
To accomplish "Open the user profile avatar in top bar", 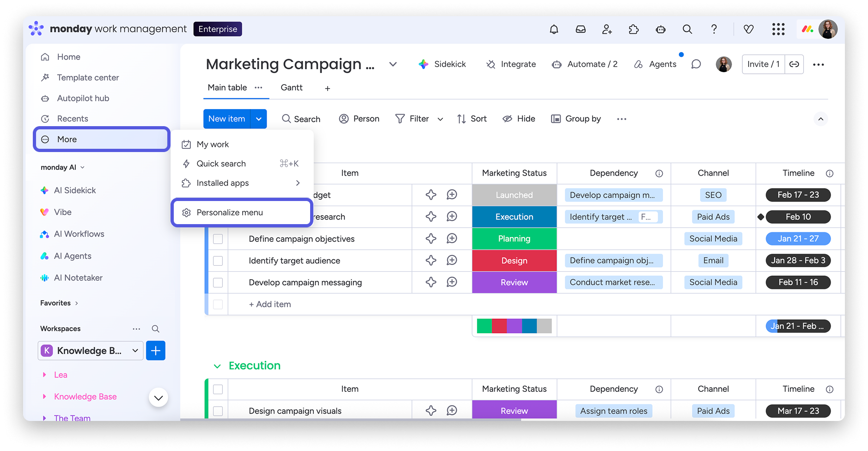I will tap(828, 29).
